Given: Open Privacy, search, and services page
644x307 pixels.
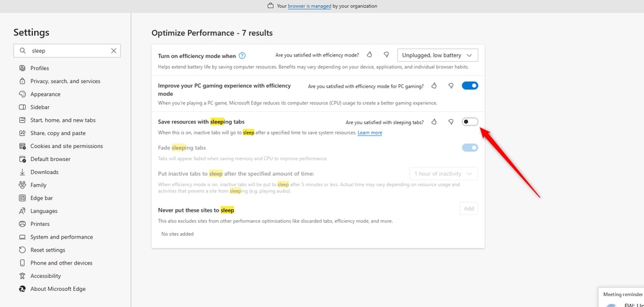Looking at the screenshot, I should click(x=65, y=81).
